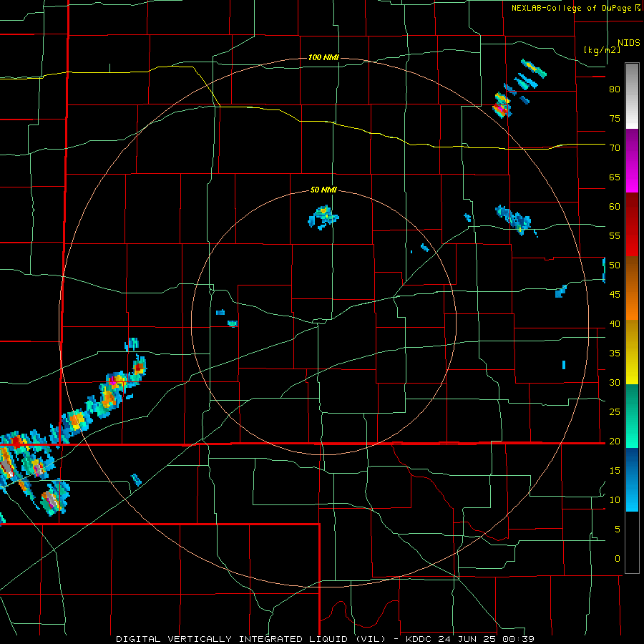Click the scale value 50
This screenshot has width=644, height=644.
[615, 265]
